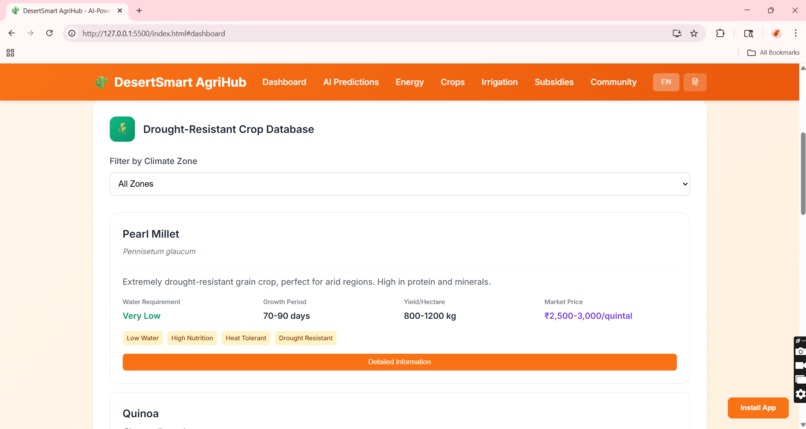Go to the Energy section
The height and width of the screenshot is (429, 806).
[x=410, y=82]
